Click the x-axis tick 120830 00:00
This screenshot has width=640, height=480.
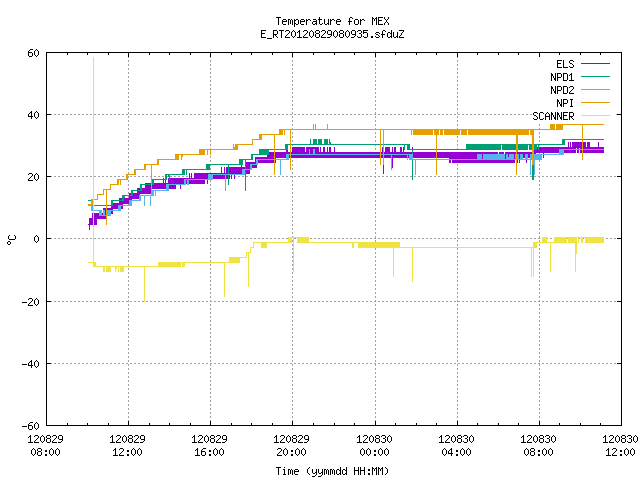[x=374, y=445]
